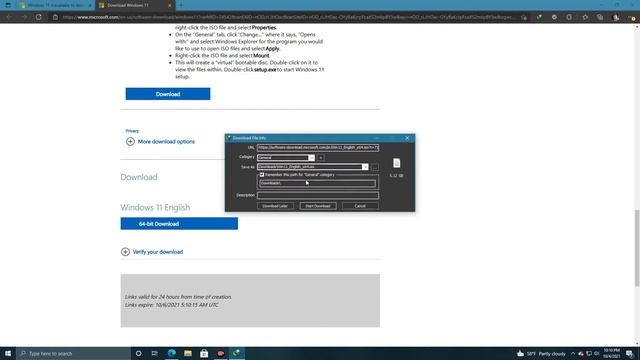
Task: Click the URL field in download dialog
Action: 318,148
